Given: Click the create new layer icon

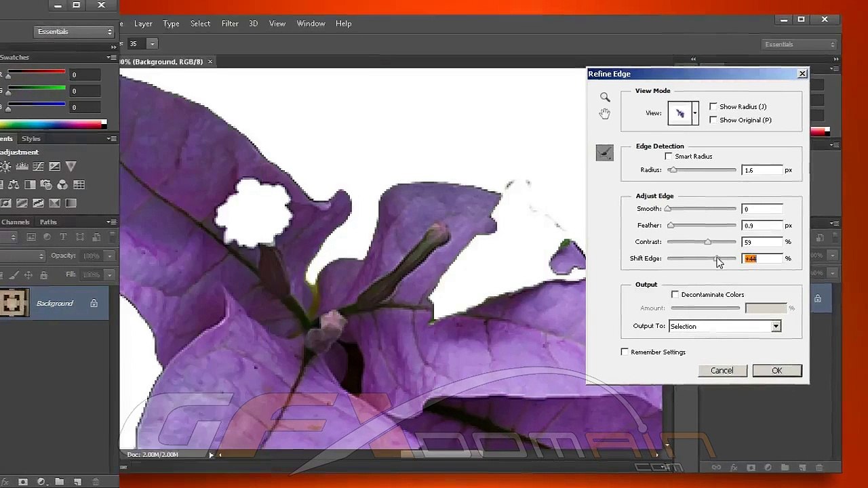Looking at the screenshot, I should (x=77, y=481).
